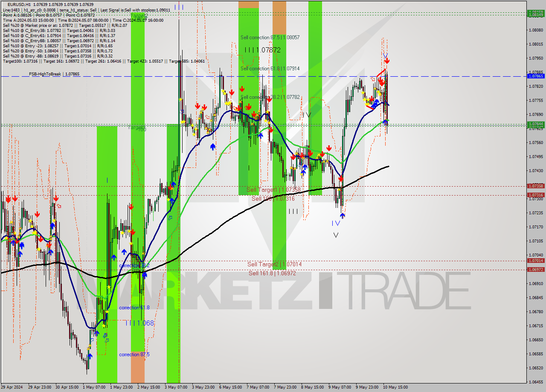
Task: Click 'Sell correction 61.8 | 1.07914' label
Action: [x=270, y=68]
